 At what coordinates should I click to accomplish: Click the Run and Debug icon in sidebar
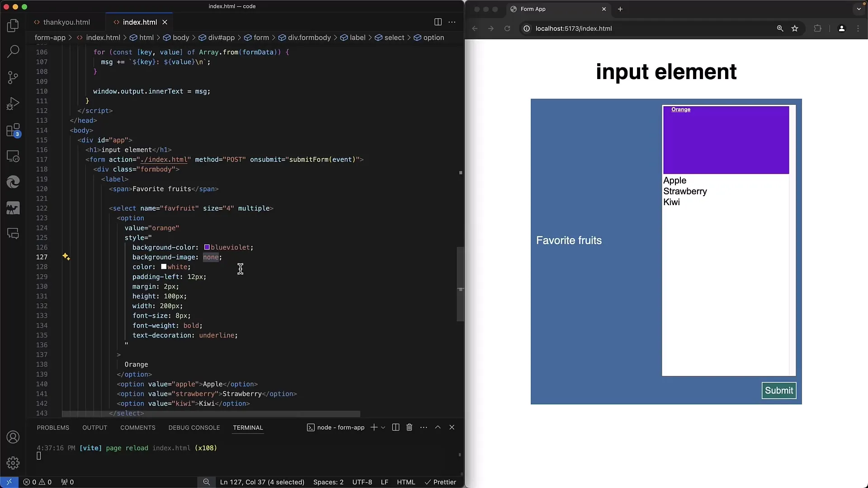click(13, 103)
